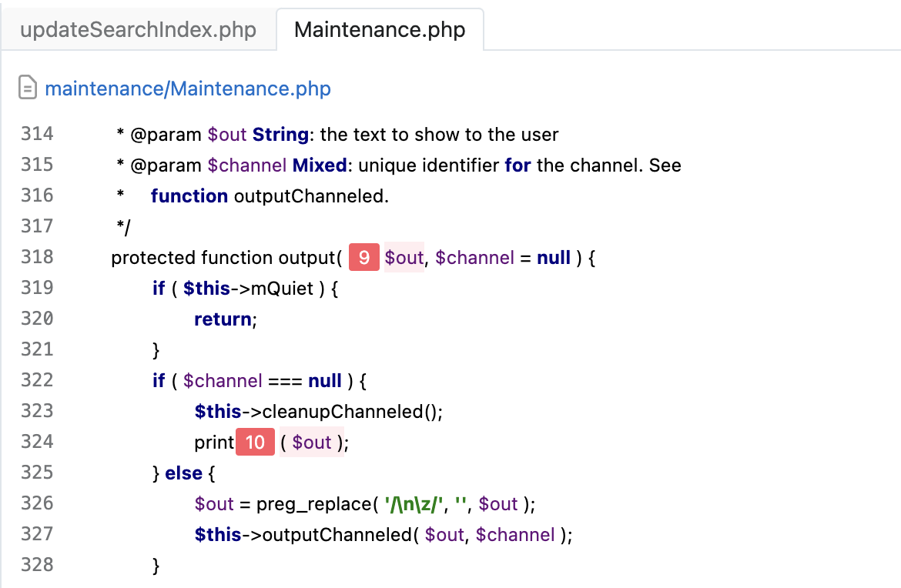Open the maintenance/Maintenance.php file link
901x588 pixels.
[x=187, y=88]
